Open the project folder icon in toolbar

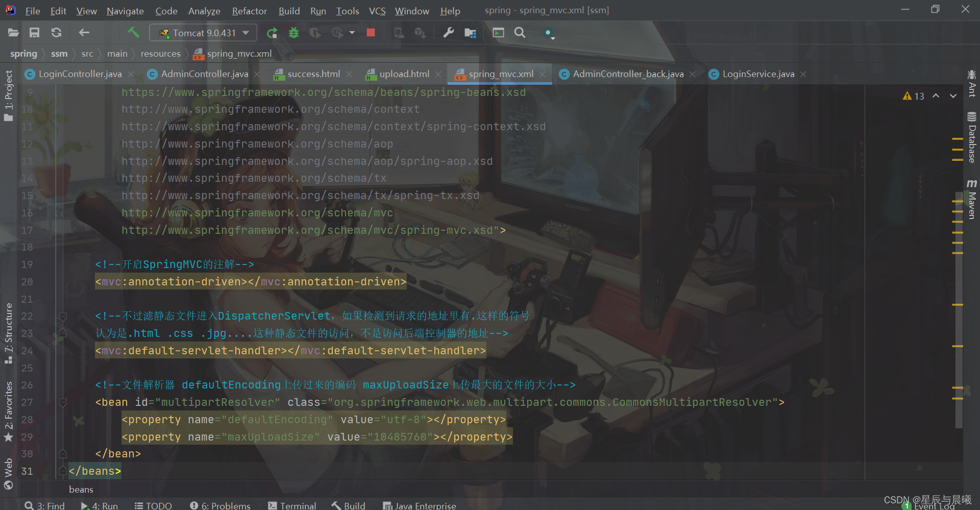[13, 33]
